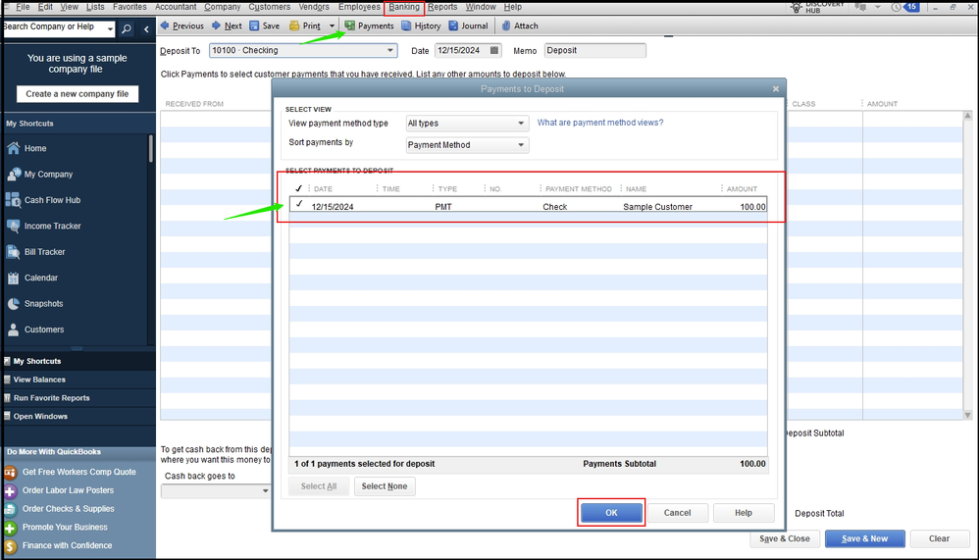979x560 pixels.
Task: Expand the View payment method type dropdown
Action: 522,124
